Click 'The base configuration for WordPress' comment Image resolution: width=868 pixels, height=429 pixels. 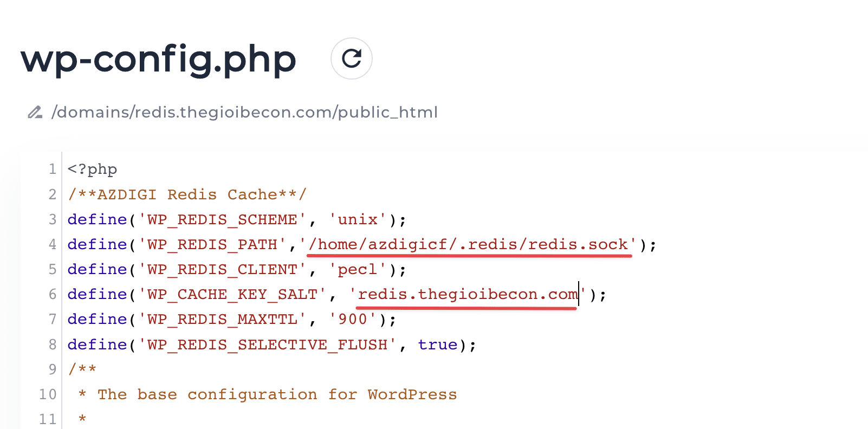(x=277, y=394)
